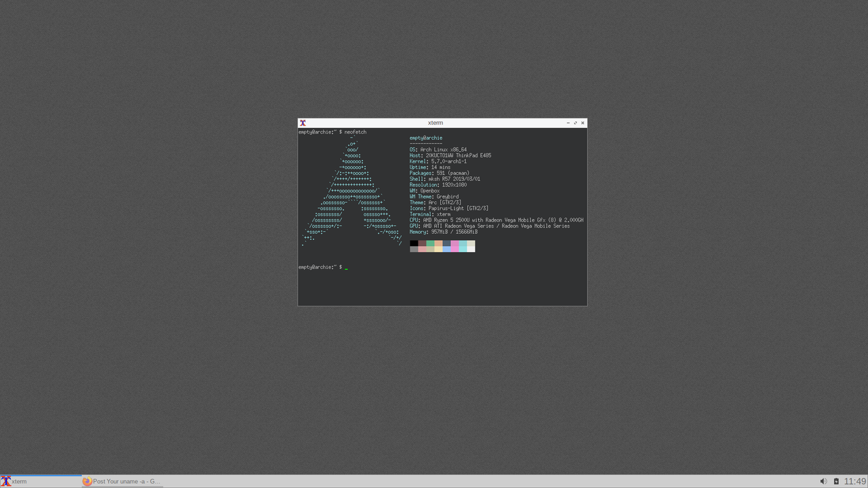Click the green color block in neofetch palette
This screenshot has height=488, width=868.
pos(430,243)
